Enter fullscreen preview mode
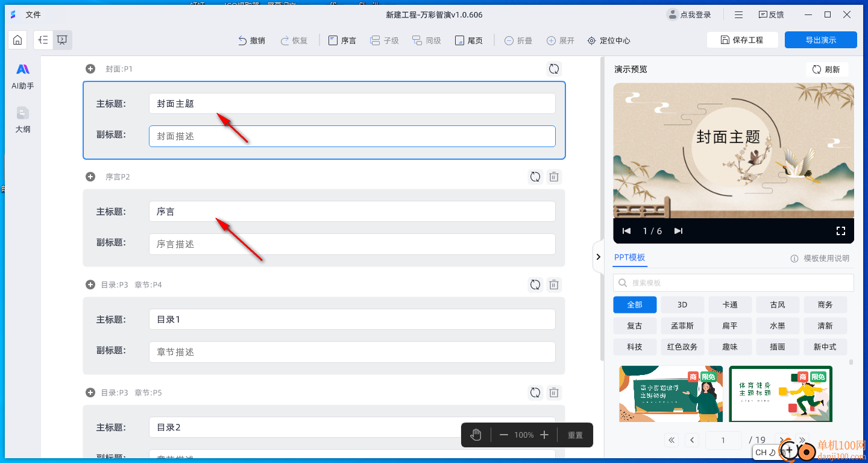868x463 pixels. 841,231
